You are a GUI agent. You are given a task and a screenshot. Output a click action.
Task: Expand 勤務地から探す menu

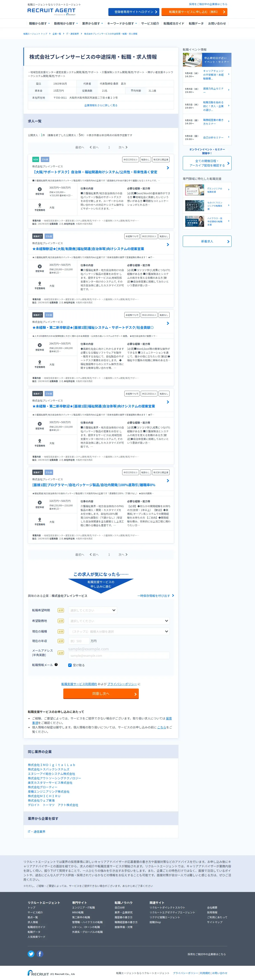coord(66,24)
